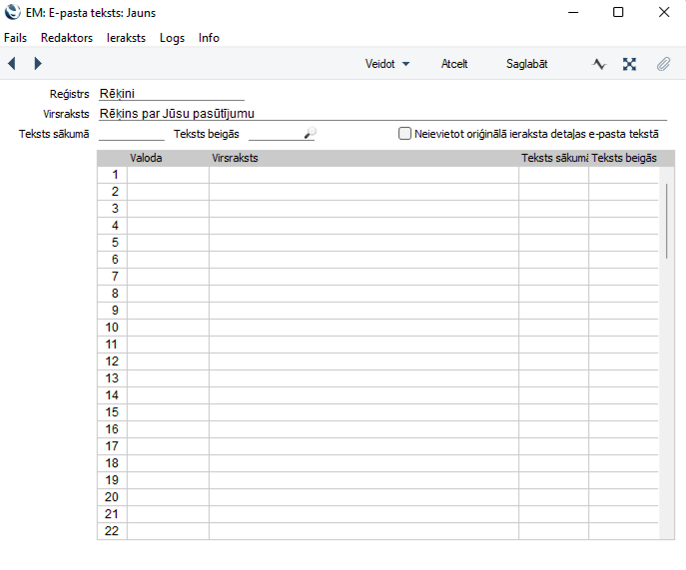Open the Logs menu

pos(172,37)
